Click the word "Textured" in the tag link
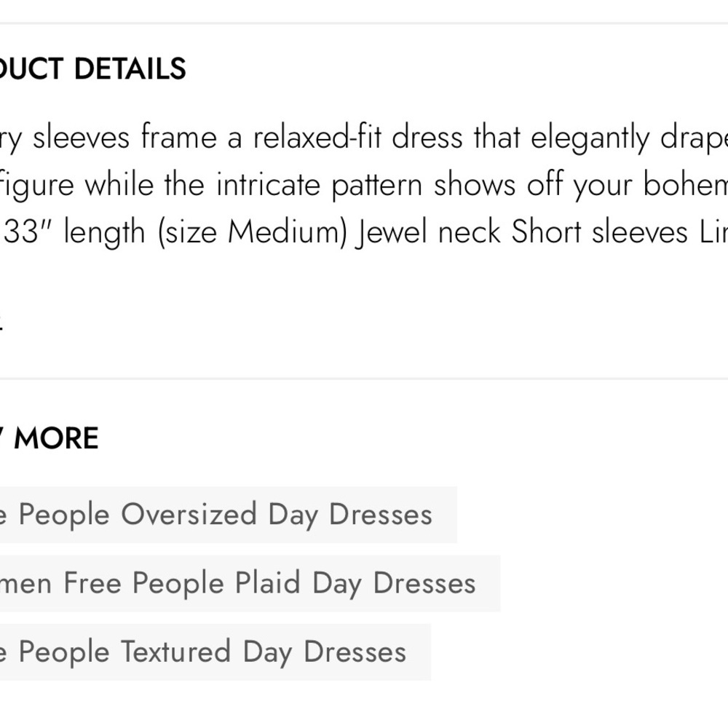The image size is (728, 728). click(x=175, y=652)
